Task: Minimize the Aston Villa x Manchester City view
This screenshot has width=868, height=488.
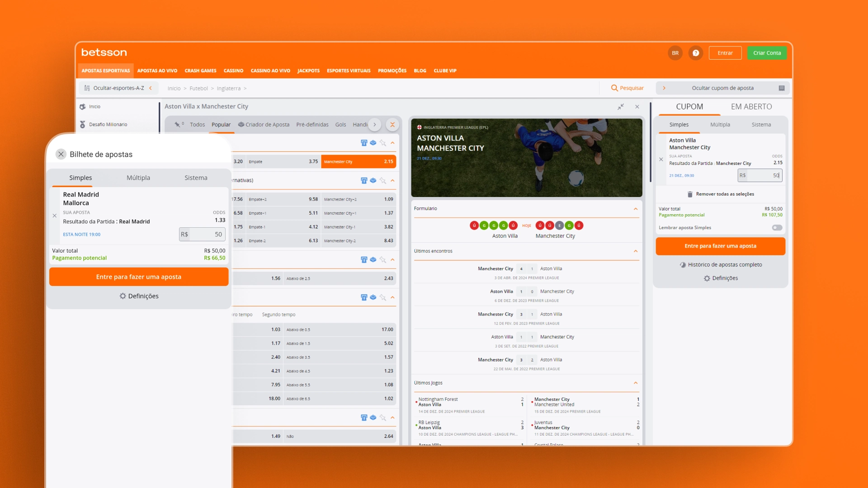Action: click(621, 107)
